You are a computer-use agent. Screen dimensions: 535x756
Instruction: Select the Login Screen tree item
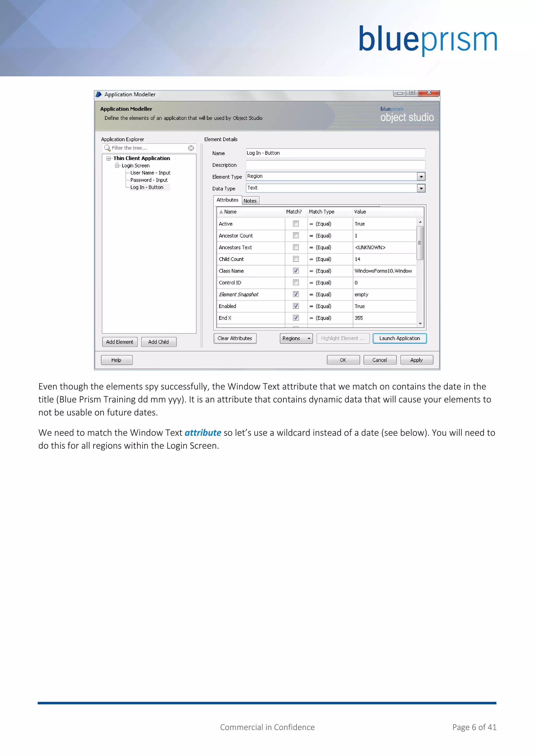coord(136,166)
